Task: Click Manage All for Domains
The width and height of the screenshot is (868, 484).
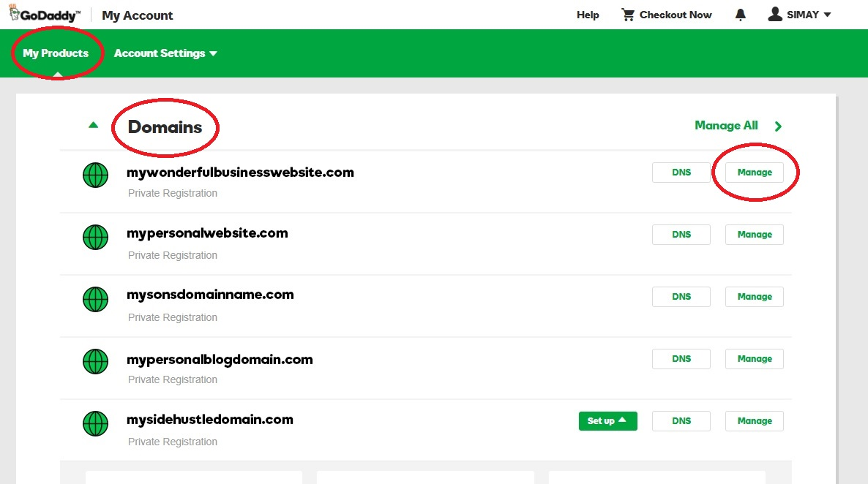Action: click(x=726, y=125)
